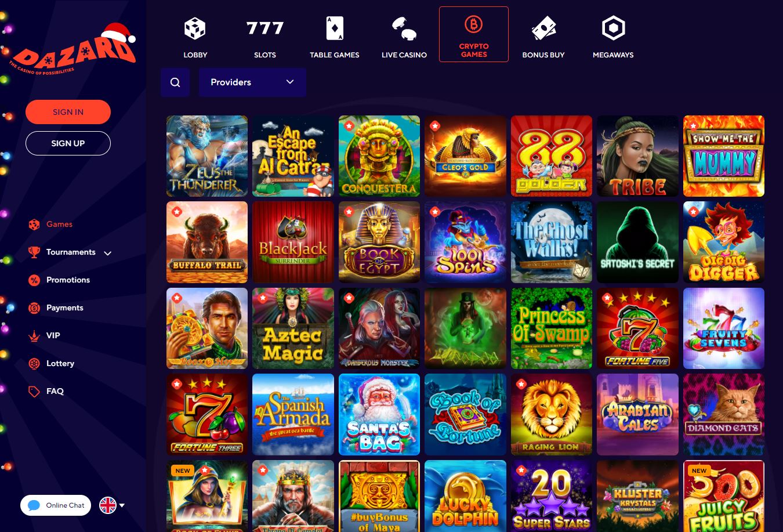Click the Sign In button
The width and height of the screenshot is (783, 532).
coord(68,112)
